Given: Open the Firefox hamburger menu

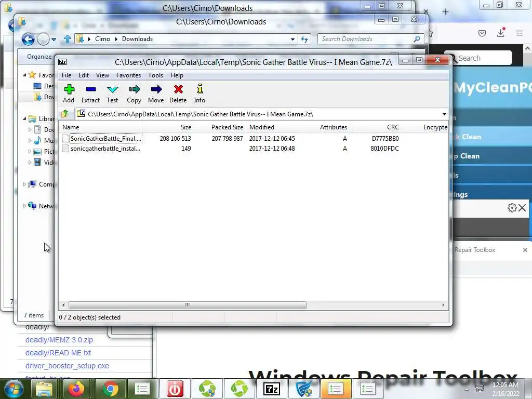Looking at the screenshot, I should (520, 33).
